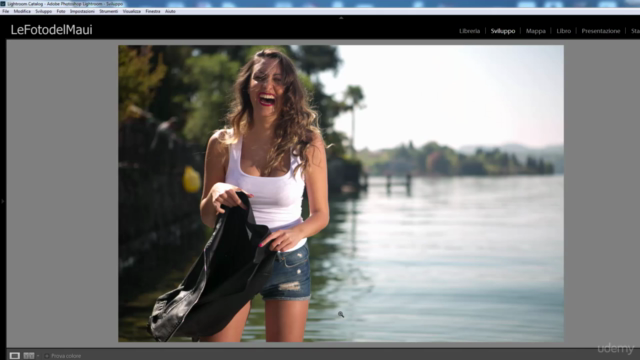Screen dimensions: 640x360
Task: Switch to the Mappa module
Action: click(x=536, y=31)
